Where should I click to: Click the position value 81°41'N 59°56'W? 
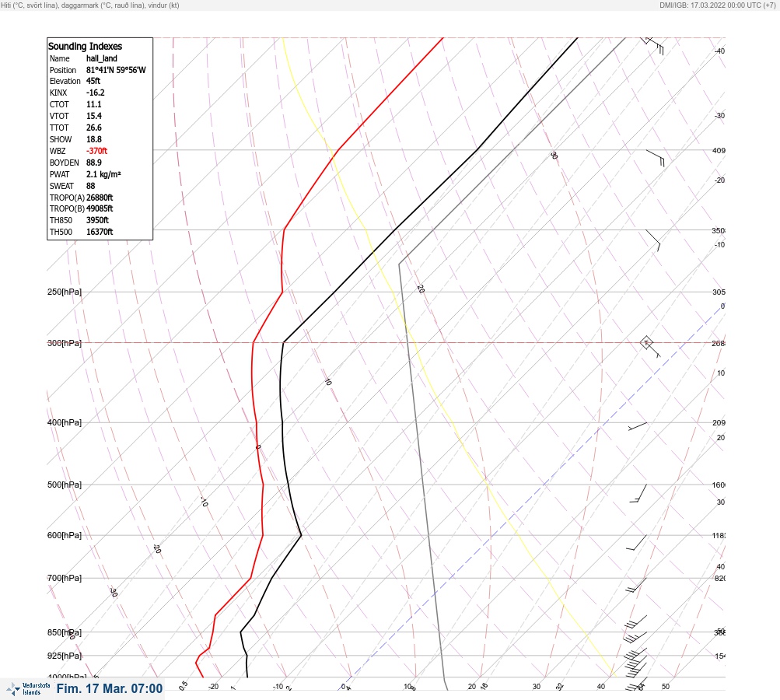[x=116, y=70]
